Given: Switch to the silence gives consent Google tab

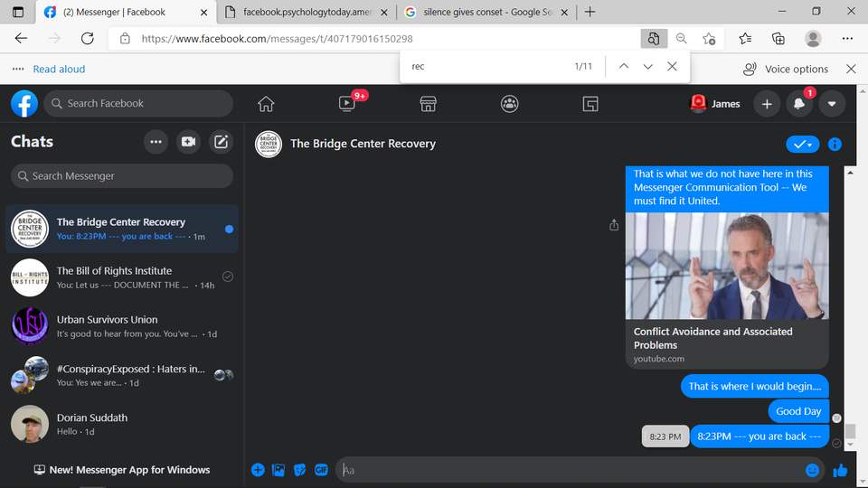Looking at the screenshot, I should 487,12.
